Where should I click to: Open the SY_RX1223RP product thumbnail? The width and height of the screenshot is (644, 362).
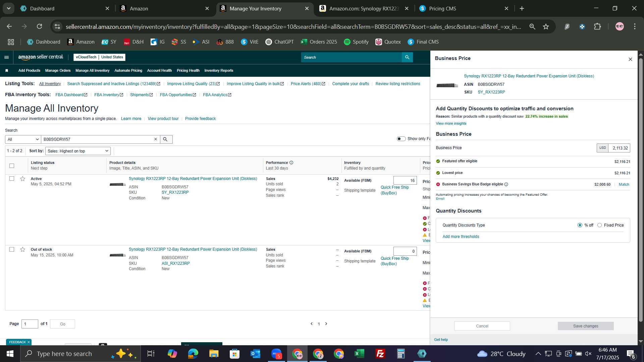pyautogui.click(x=117, y=185)
